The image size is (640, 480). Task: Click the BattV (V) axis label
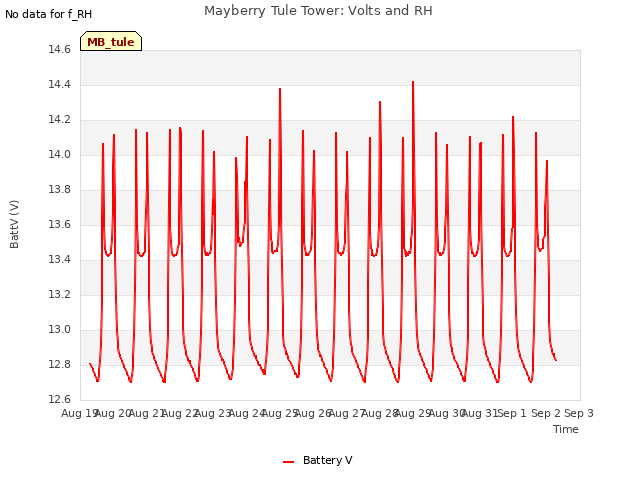[14, 224]
